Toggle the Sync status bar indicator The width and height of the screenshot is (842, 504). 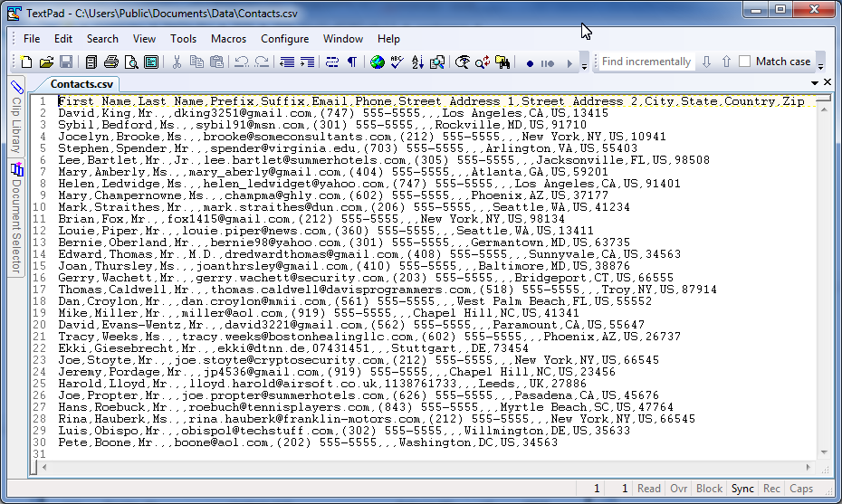click(742, 489)
